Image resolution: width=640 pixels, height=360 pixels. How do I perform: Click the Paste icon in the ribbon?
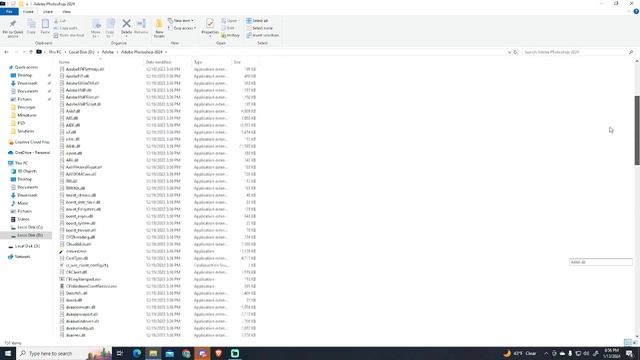pos(45,24)
